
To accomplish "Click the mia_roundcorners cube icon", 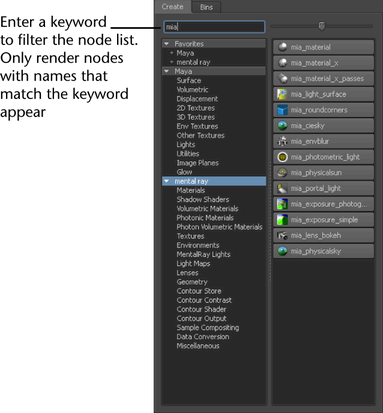I will pos(282,110).
